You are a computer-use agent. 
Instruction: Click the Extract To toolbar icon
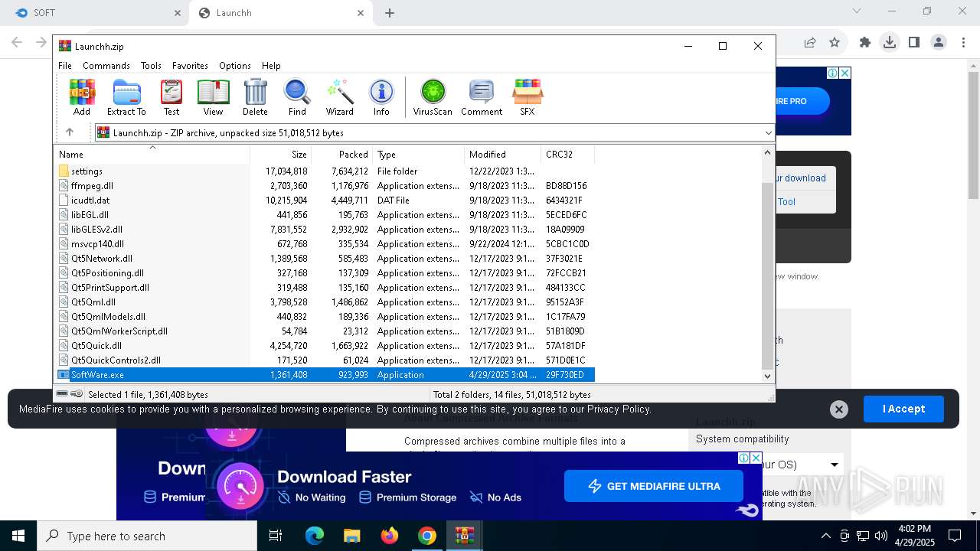coord(126,97)
